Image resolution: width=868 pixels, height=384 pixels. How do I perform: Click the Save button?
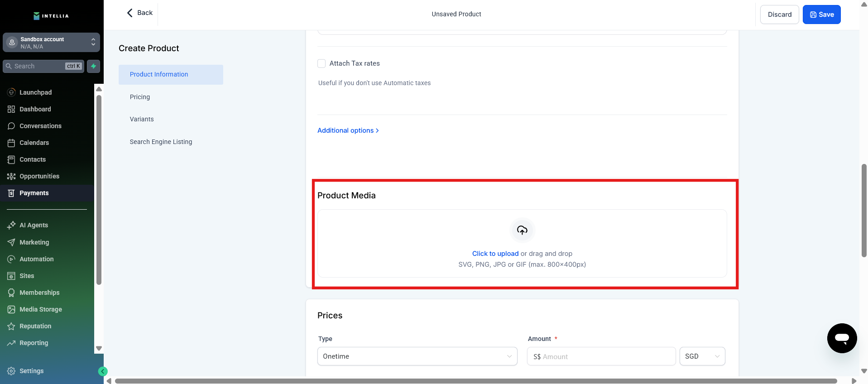coord(821,14)
